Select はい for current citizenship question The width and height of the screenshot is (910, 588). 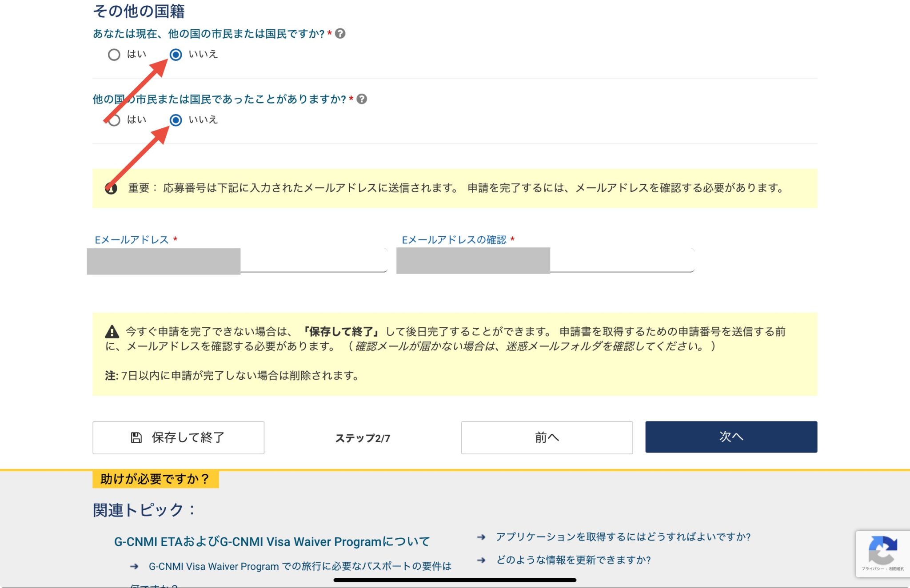[115, 55]
